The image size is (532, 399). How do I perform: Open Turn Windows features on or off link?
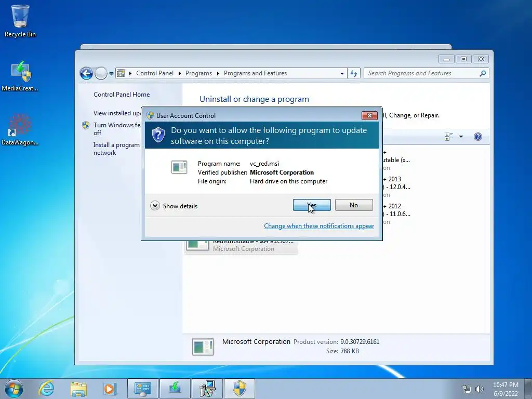pyautogui.click(x=117, y=129)
